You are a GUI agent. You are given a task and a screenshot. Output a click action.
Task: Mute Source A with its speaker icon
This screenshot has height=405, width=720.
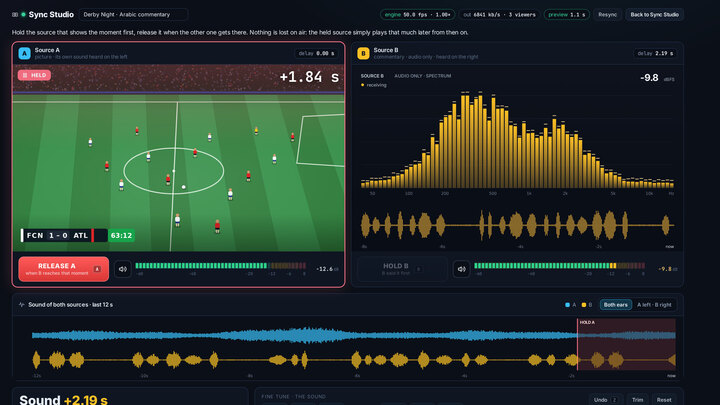click(123, 269)
